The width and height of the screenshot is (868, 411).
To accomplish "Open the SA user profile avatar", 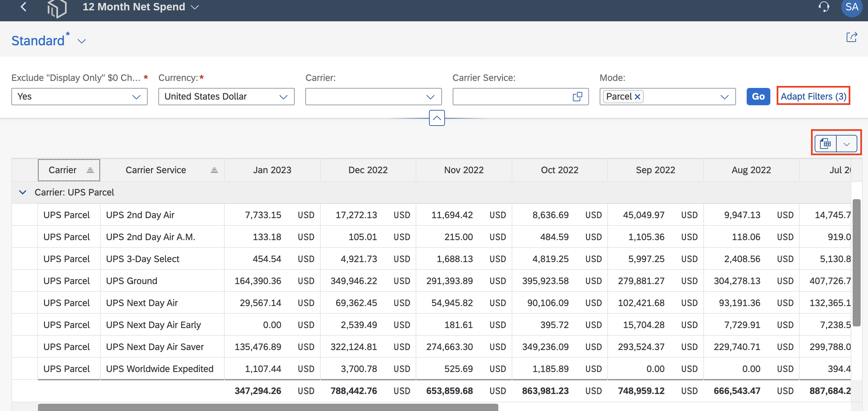I will click(x=851, y=7).
